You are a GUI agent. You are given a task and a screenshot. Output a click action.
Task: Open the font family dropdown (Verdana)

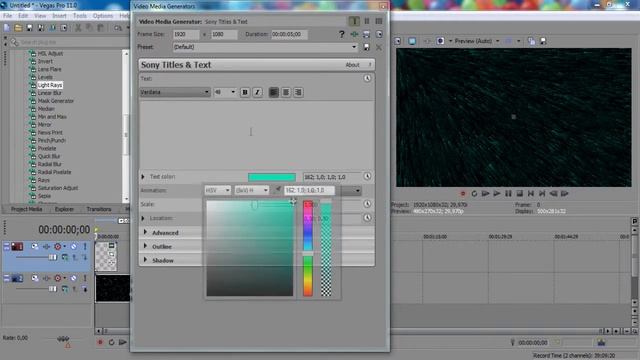[x=175, y=92]
